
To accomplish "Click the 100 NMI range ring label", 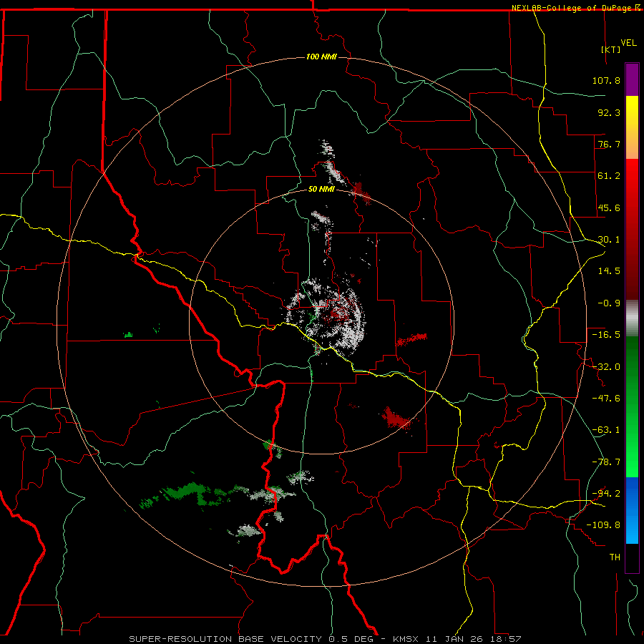I will (321, 57).
